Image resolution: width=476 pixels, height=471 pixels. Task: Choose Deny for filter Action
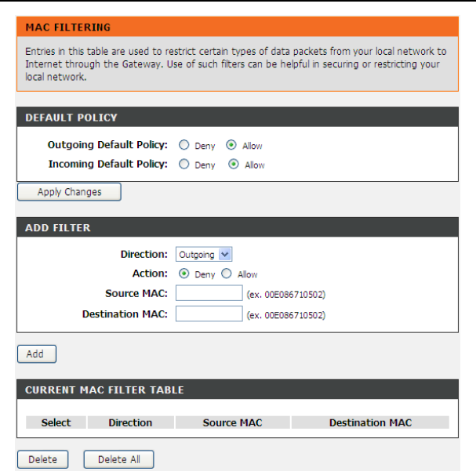pyautogui.click(x=184, y=274)
